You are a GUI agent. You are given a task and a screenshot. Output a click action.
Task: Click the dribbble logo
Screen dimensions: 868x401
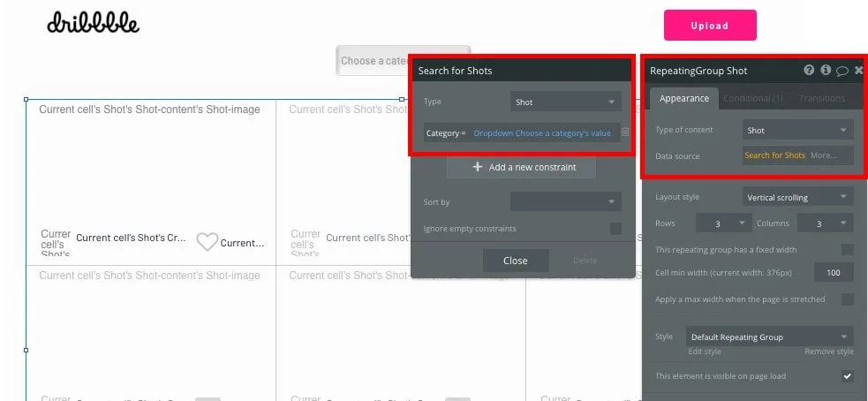click(93, 23)
